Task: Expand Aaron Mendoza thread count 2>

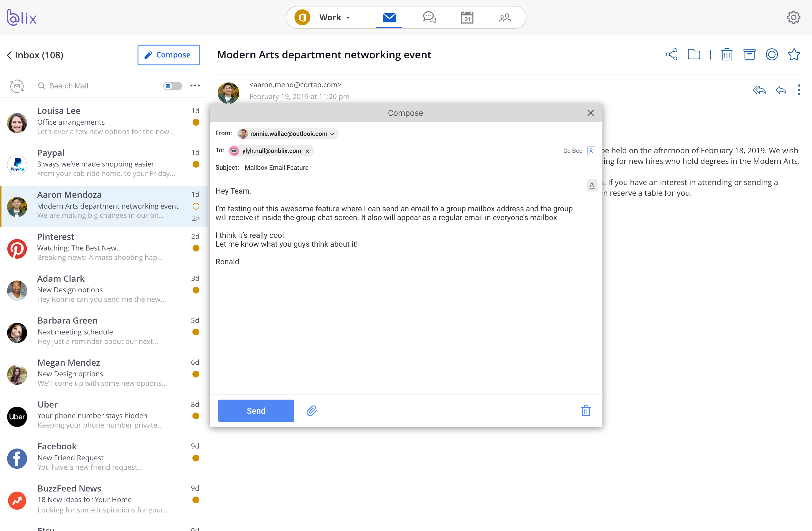Action: [x=196, y=218]
